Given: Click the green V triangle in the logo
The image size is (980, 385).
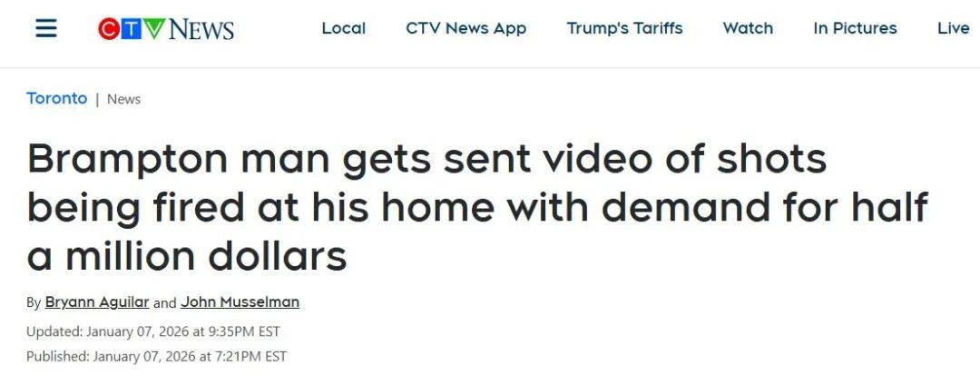Looking at the screenshot, I should pyautogui.click(x=153, y=29).
